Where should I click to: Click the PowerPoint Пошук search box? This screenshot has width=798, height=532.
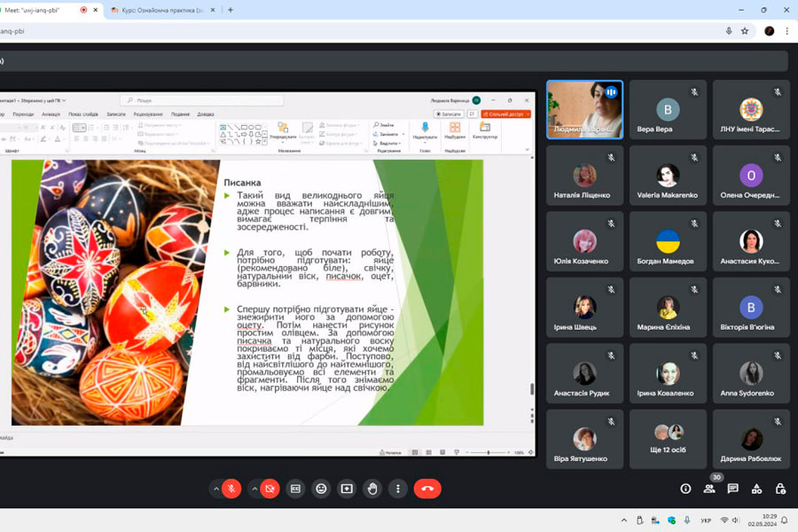(x=201, y=100)
